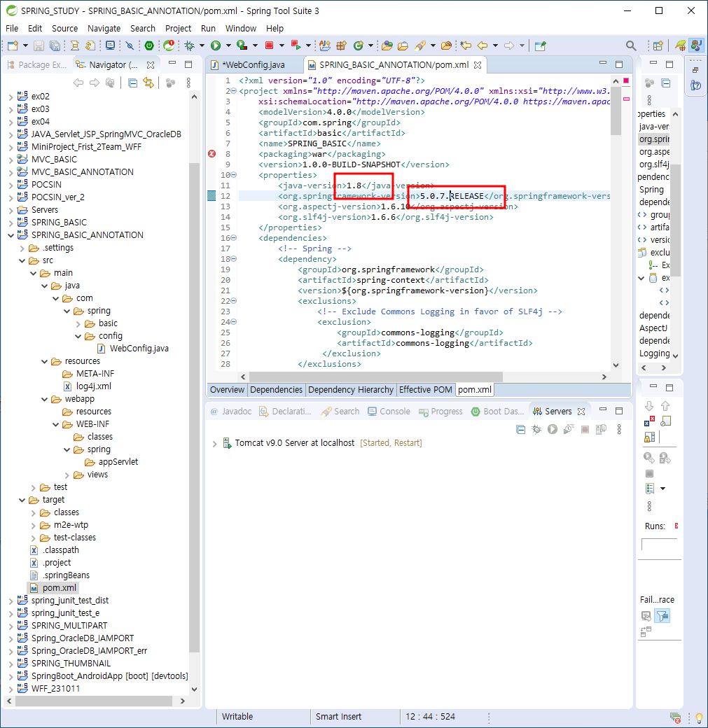The image size is (708, 728).
Task: Click the Save toolbar icon
Action: click(39, 45)
